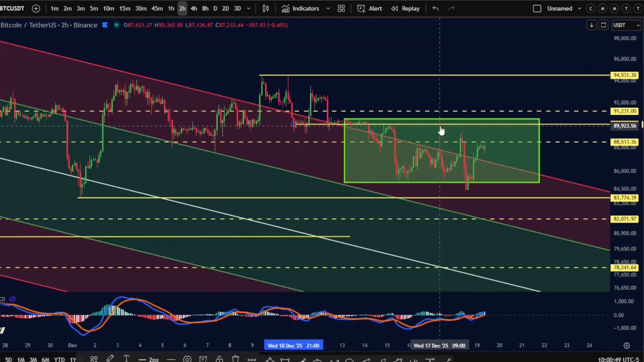Screen dimensions: 644x362
Task: Click the add symbol plus icon
Action: click(35, 9)
